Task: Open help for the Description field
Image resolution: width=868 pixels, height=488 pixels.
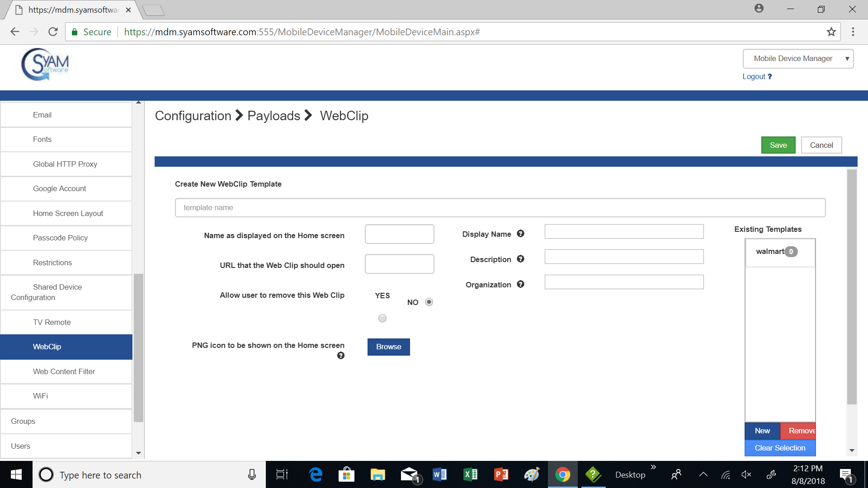Action: [x=520, y=259]
